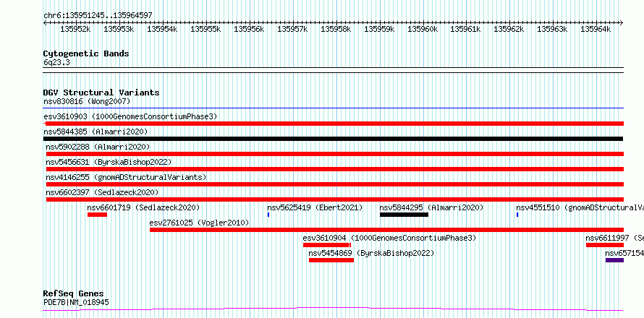Open nsv4146255 gnomADStructuralVariants label
Image resolution: width=644 pixels, height=318 pixels.
126,177
